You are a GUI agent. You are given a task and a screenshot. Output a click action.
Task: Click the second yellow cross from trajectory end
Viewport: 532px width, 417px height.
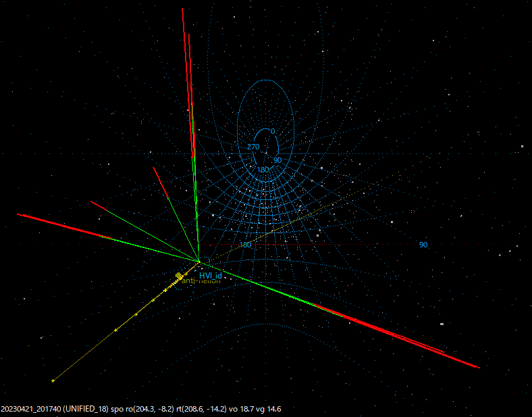(x=115, y=330)
